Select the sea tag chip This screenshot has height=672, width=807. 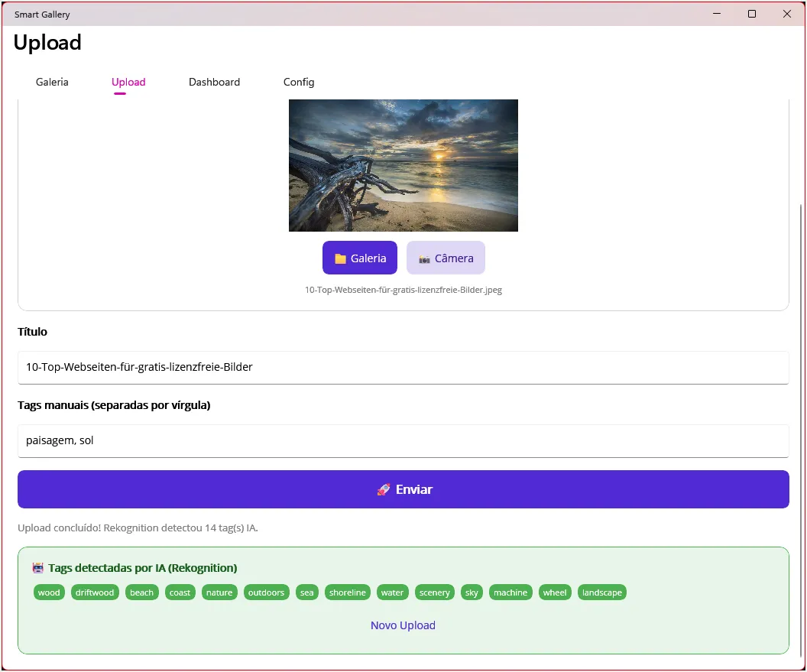306,592
